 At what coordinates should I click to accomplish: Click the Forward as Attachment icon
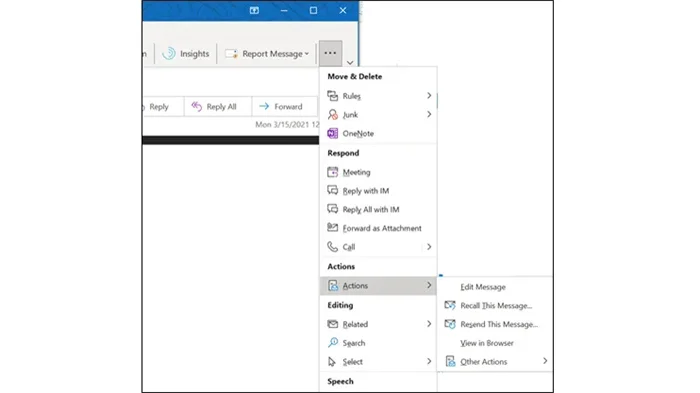click(333, 228)
